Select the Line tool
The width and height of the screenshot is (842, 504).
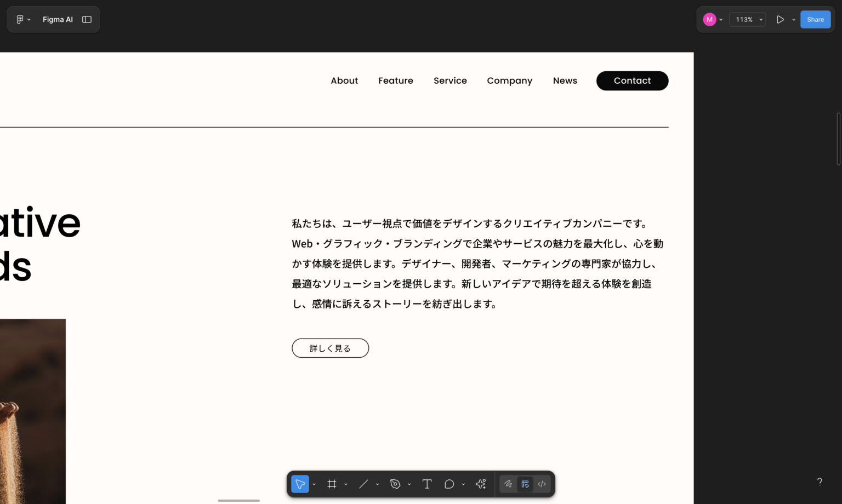(363, 484)
